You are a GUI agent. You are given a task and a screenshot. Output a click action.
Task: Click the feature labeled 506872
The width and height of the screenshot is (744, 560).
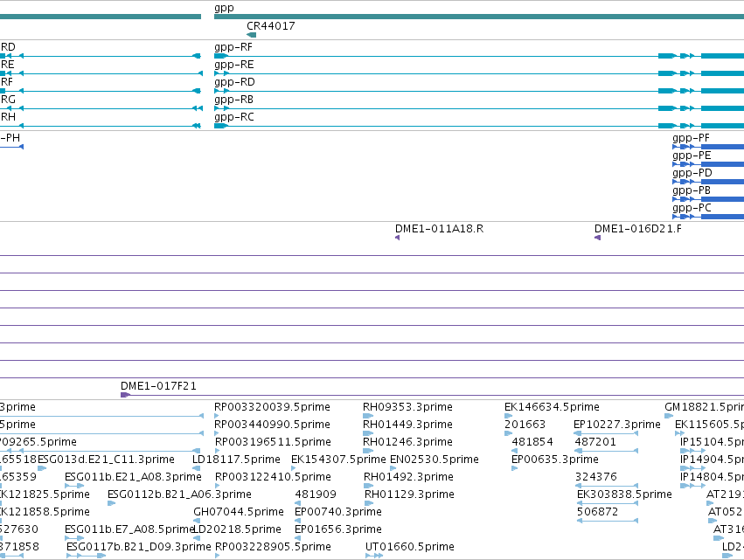point(597,512)
